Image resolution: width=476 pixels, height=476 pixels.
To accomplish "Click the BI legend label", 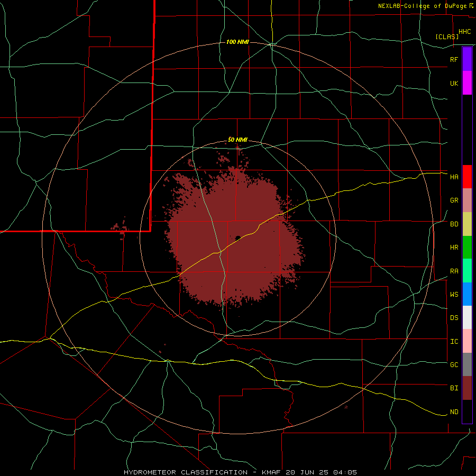I will (454, 388).
